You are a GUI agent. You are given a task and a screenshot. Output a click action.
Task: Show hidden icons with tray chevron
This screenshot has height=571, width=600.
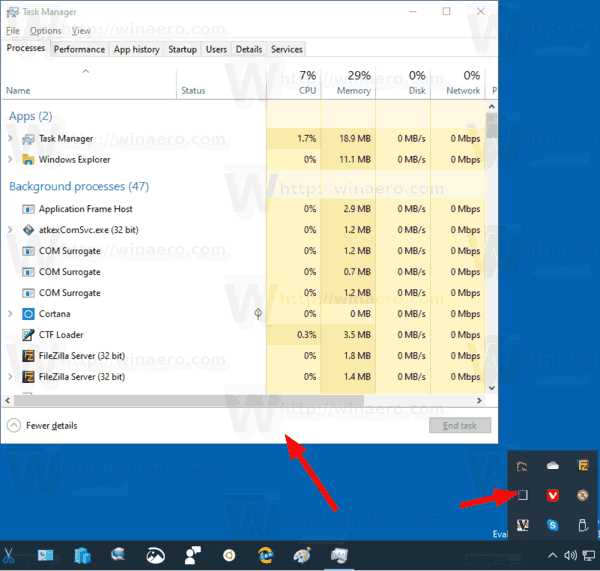click(552, 555)
